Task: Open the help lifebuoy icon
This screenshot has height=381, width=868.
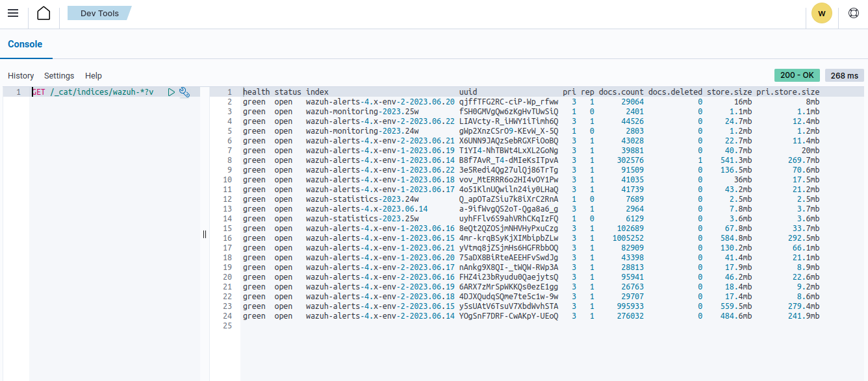Action: [x=853, y=13]
